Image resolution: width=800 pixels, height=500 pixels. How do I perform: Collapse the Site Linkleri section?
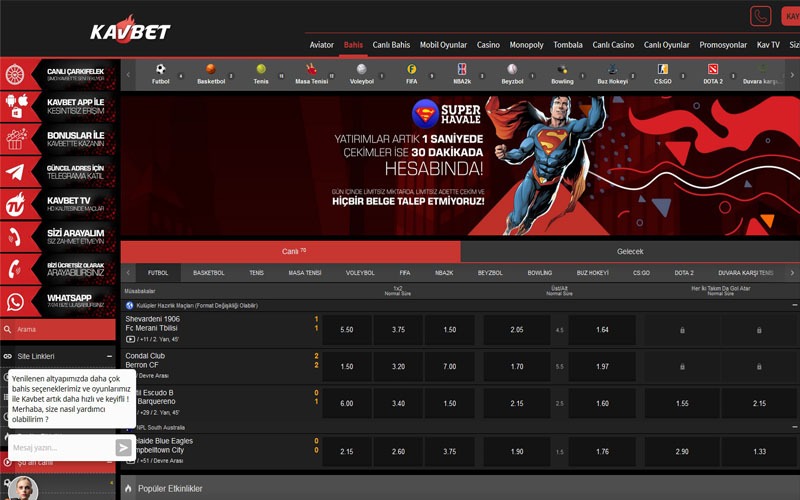click(x=110, y=356)
